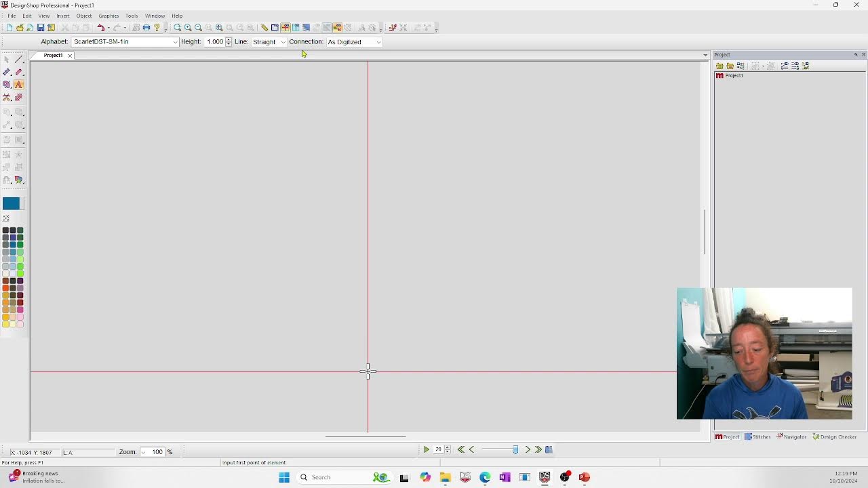Open the Edit menu
This screenshot has height=488, width=868.
pyautogui.click(x=27, y=16)
